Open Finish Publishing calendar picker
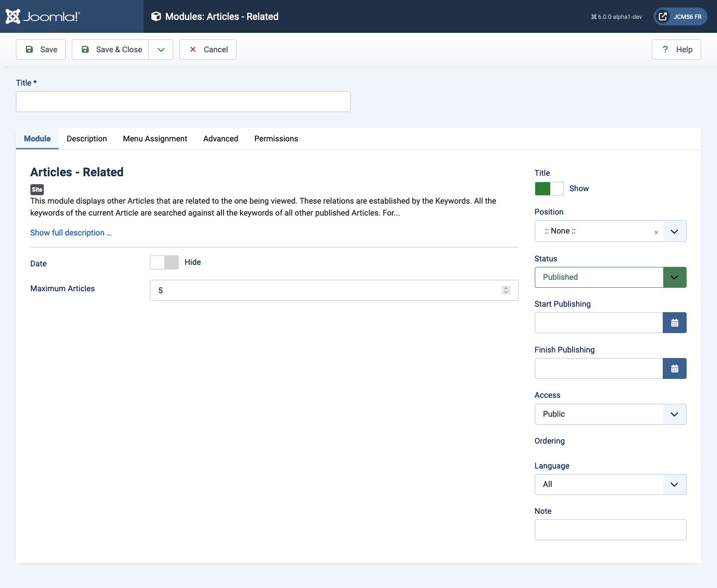The image size is (717, 588). [674, 368]
